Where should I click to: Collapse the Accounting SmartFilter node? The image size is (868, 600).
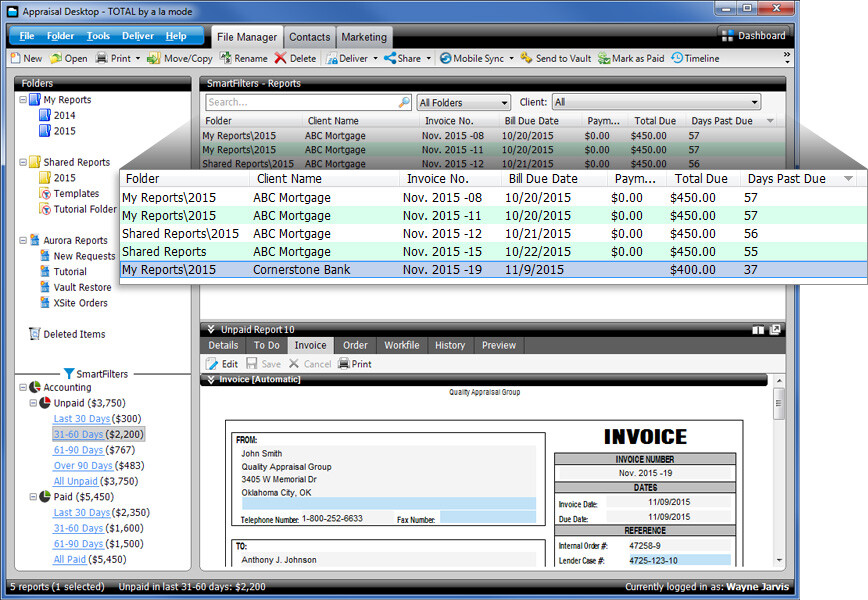pos(23,387)
